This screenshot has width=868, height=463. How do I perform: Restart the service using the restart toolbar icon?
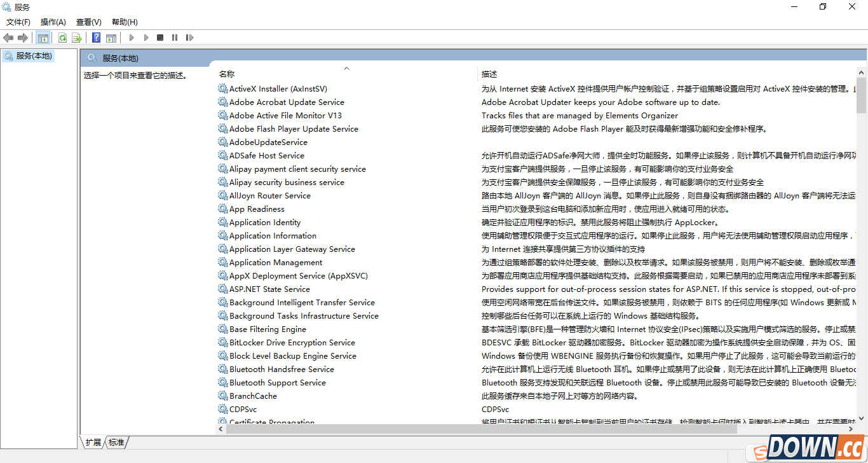(190, 38)
